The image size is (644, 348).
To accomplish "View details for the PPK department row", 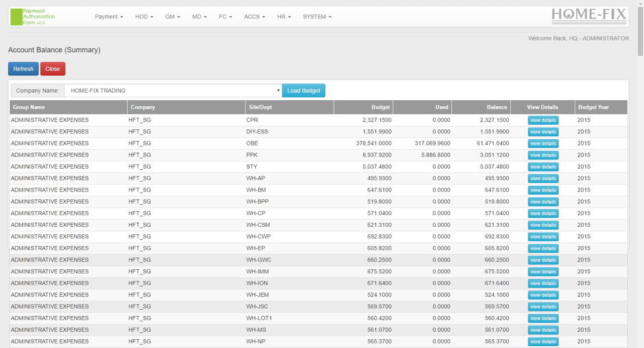I will pyautogui.click(x=542, y=155).
